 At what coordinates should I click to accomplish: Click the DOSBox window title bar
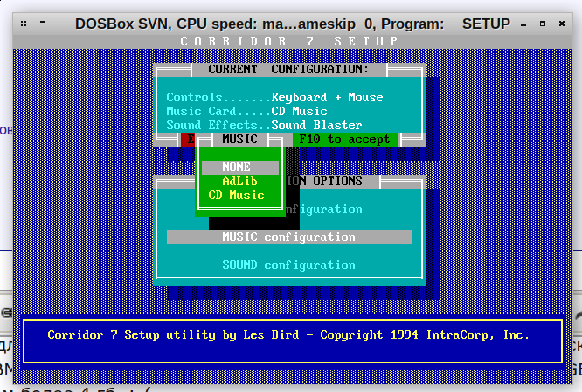292,24
